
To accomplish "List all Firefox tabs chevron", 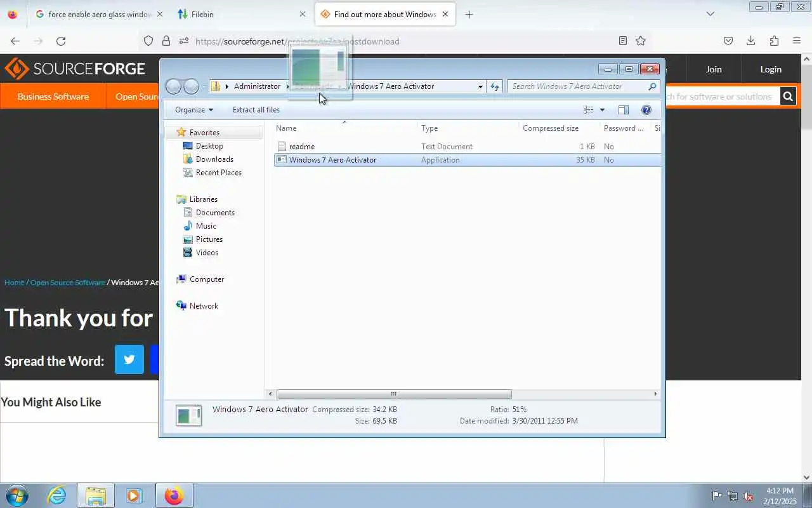I will (710, 14).
